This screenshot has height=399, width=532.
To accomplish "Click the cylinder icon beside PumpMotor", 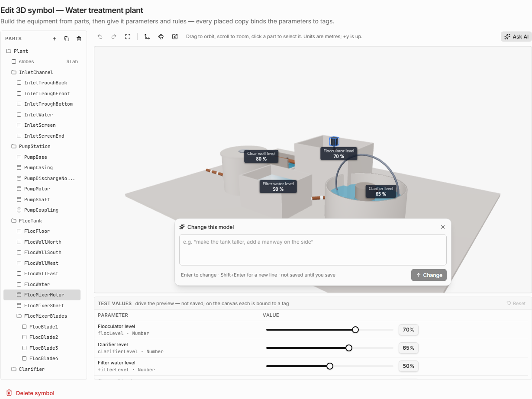I will [x=19, y=189].
